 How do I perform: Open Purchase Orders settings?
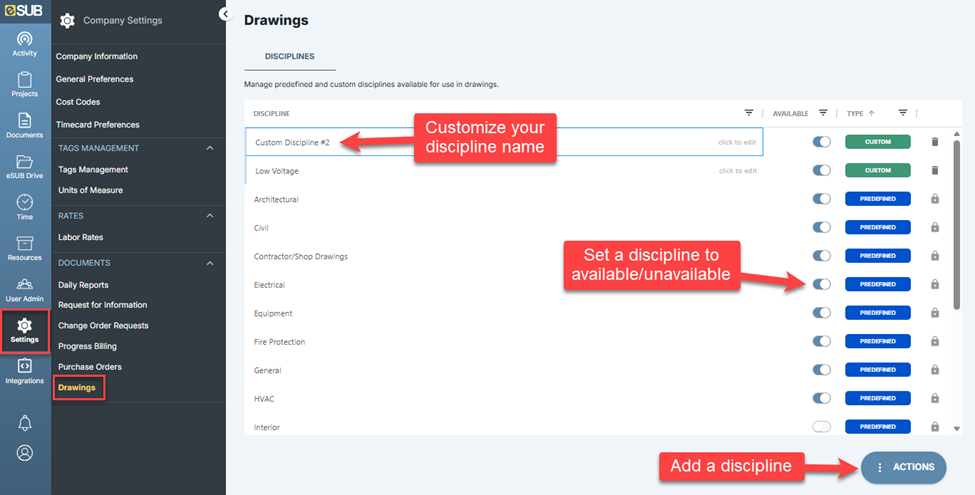coord(90,367)
